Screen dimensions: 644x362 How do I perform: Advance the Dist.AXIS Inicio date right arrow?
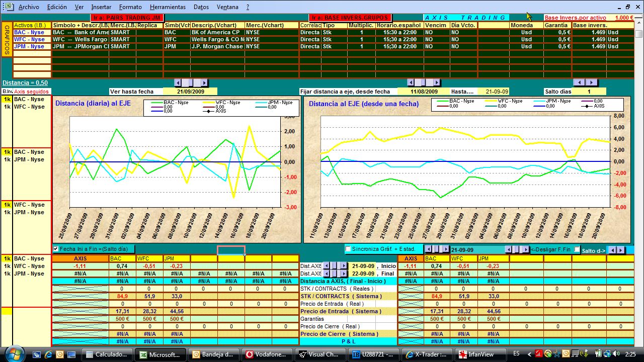[344, 266]
